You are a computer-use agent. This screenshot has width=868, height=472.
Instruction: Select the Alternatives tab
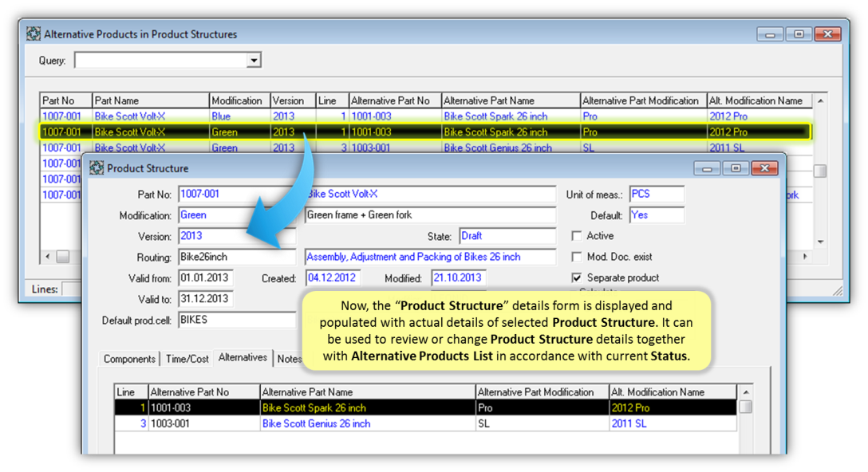tap(243, 357)
